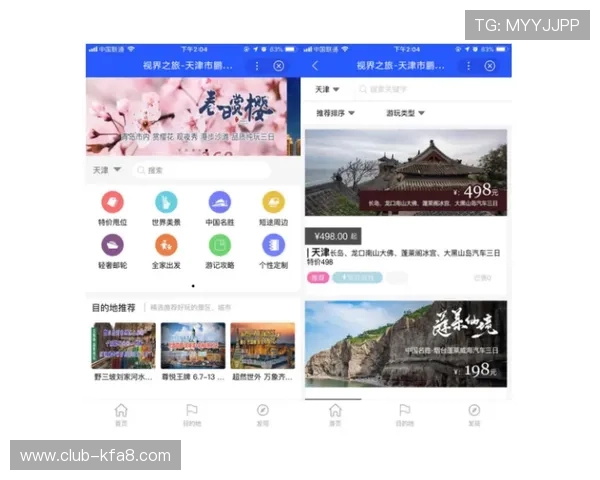Open the 世界美景 category icon
The image size is (600, 480).
pos(166,202)
